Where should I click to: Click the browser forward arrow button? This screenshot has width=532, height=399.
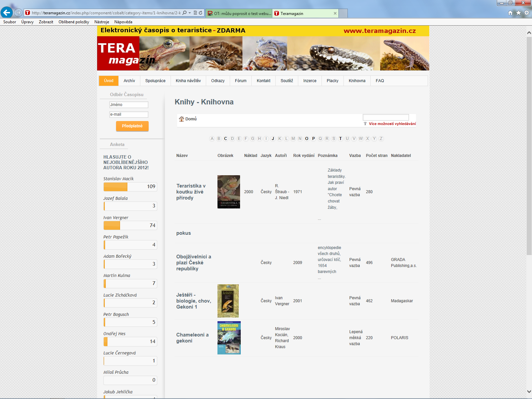click(x=18, y=13)
